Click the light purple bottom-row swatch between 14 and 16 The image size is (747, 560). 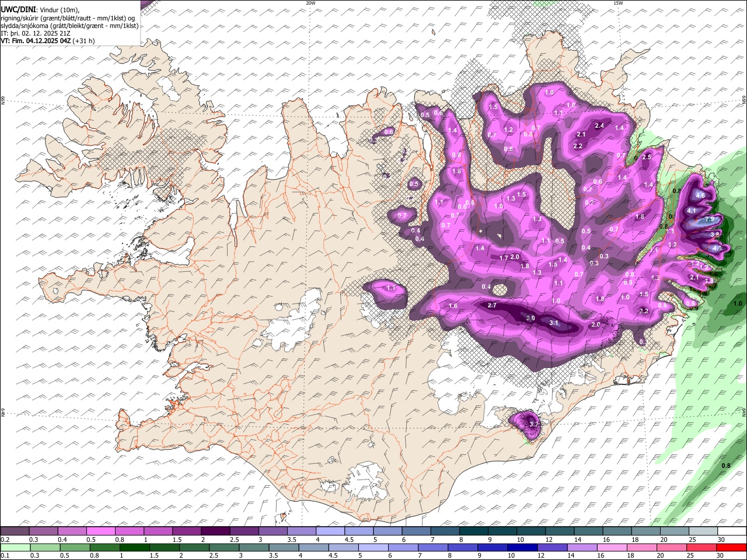click(x=584, y=548)
